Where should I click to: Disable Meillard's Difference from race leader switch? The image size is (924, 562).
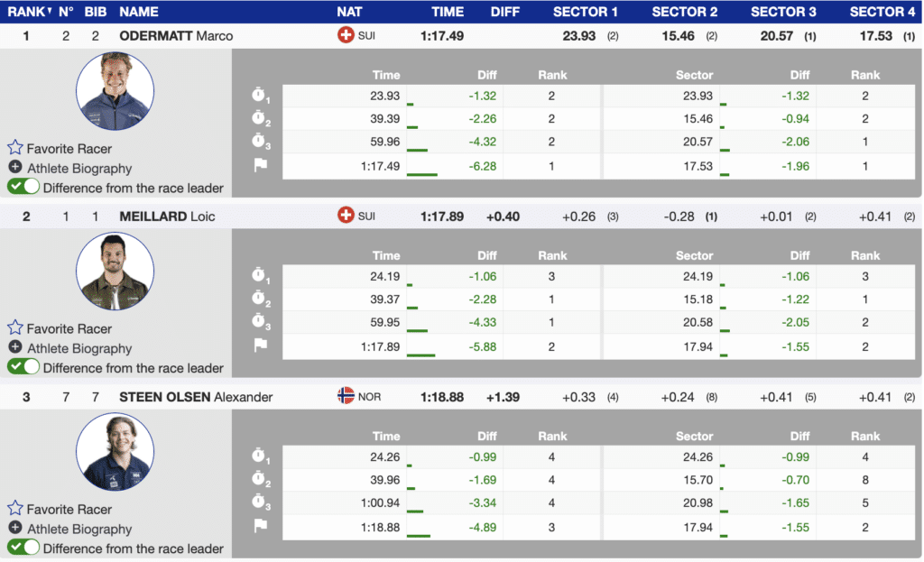pyautogui.click(x=23, y=368)
